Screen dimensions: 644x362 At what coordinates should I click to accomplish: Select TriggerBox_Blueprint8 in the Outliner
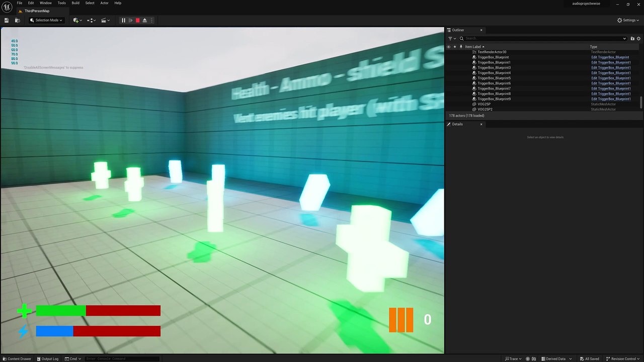(x=494, y=94)
